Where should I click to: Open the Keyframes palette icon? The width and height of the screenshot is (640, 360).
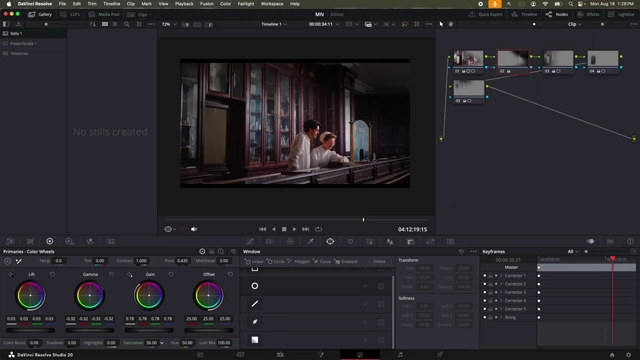590,242
